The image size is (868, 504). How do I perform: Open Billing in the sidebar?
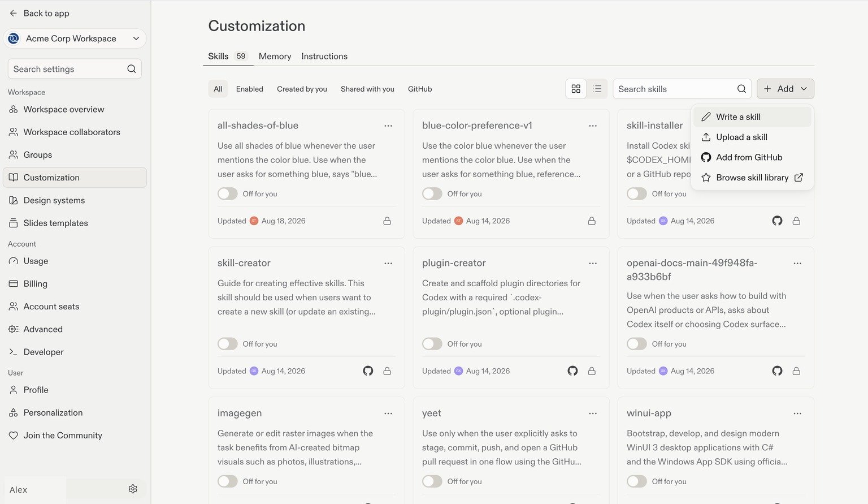(x=75, y=283)
